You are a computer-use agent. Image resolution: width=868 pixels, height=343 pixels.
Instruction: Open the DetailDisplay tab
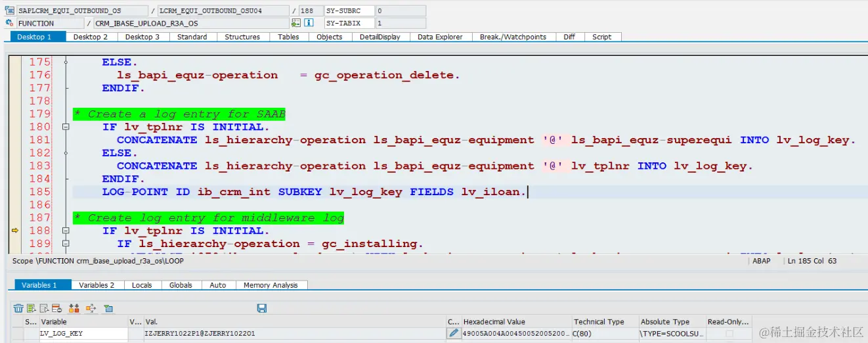pos(380,37)
